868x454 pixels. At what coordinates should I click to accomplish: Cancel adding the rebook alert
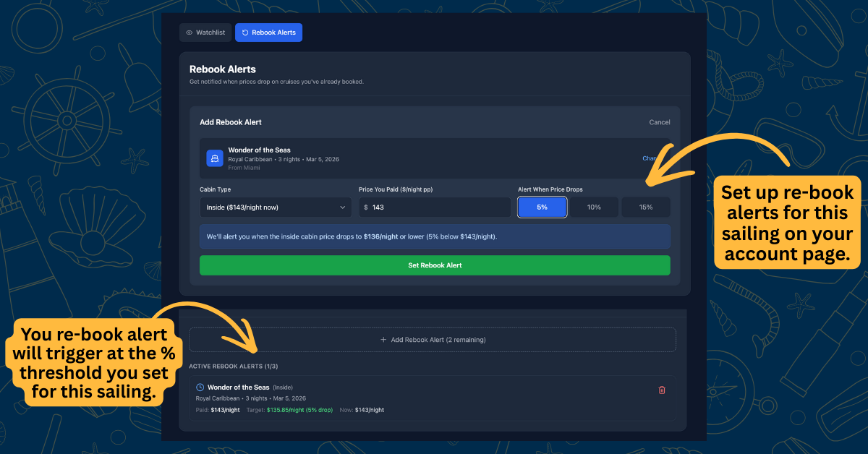(x=659, y=122)
